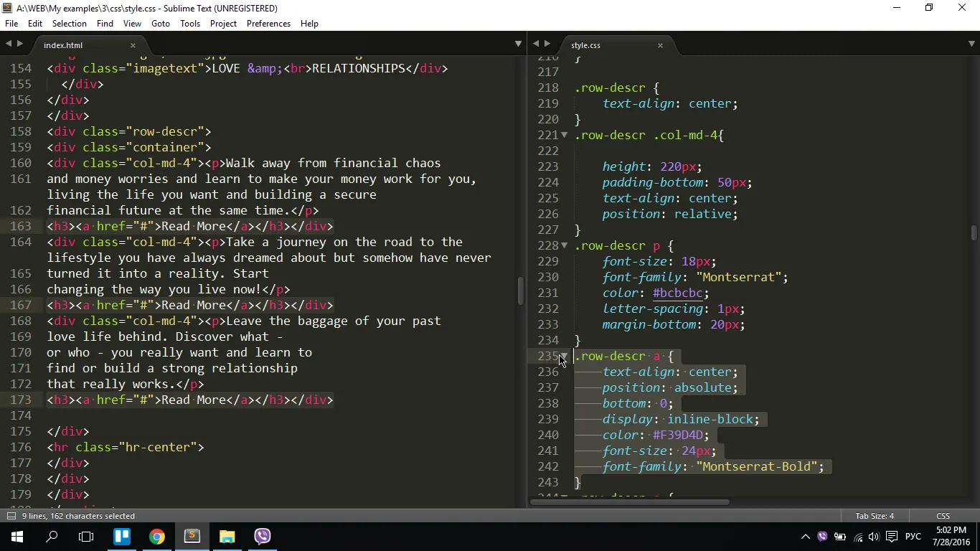Collapse fold arrow at line 235
Image resolution: width=980 pixels, height=551 pixels.
[564, 356]
